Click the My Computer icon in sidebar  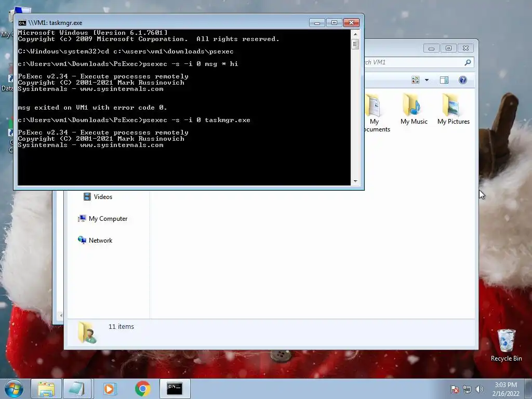click(x=82, y=219)
